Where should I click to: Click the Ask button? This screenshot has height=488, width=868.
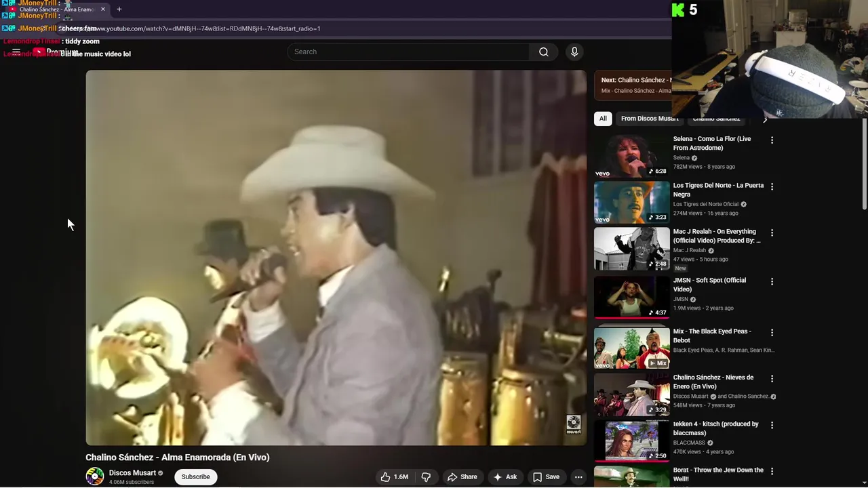click(505, 477)
